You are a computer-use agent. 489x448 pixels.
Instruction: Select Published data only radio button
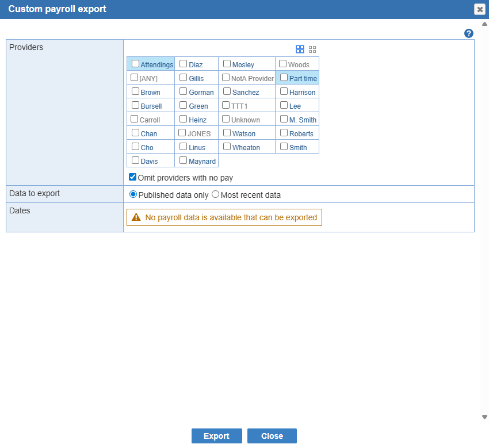[133, 194]
